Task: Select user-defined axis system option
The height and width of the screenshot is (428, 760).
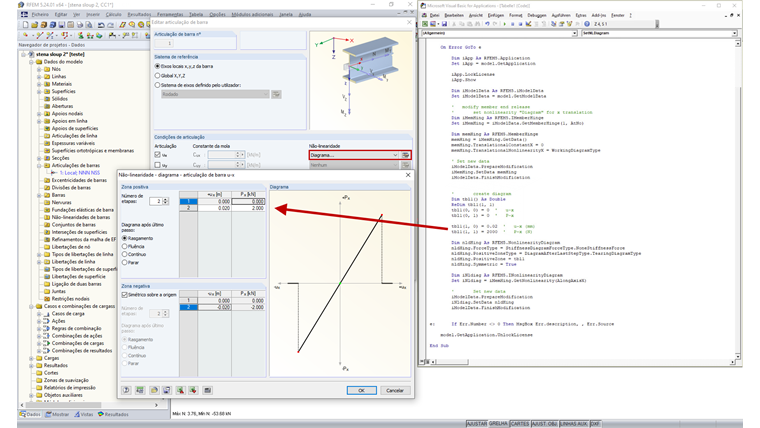Action: click(157, 85)
